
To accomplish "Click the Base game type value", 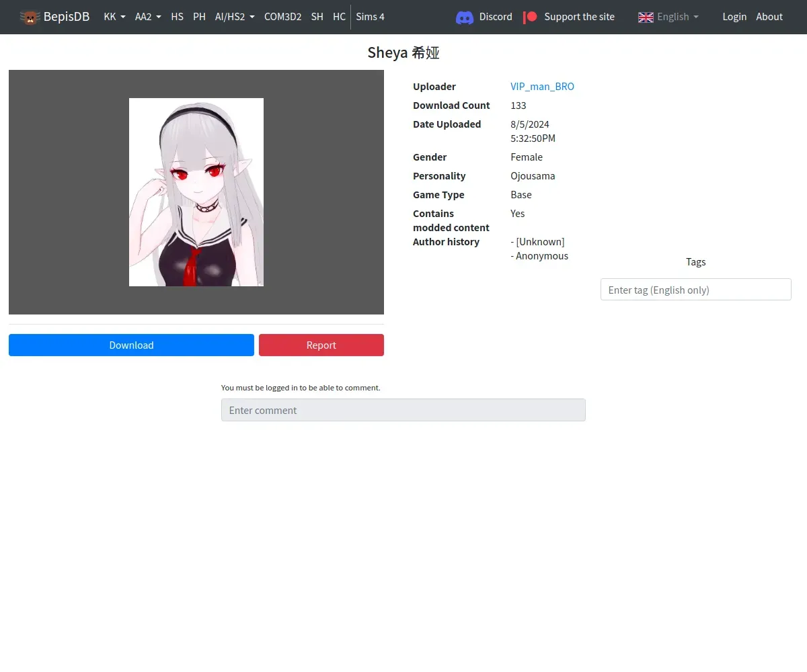I will [x=521, y=195].
